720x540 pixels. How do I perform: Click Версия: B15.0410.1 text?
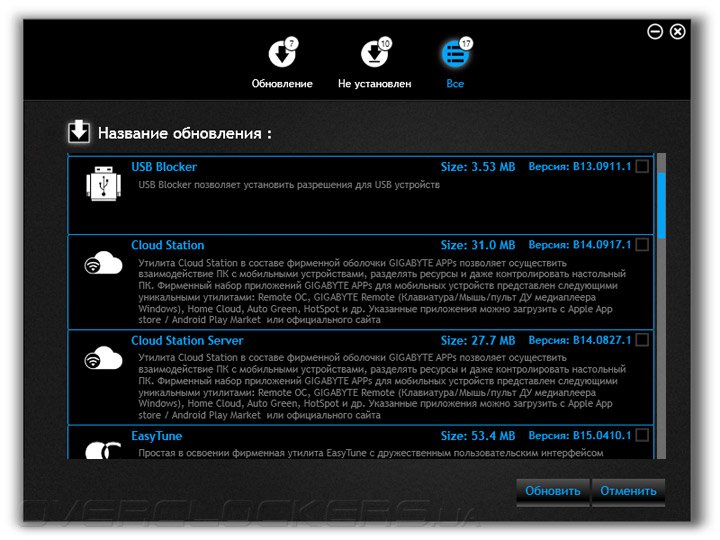click(579, 435)
